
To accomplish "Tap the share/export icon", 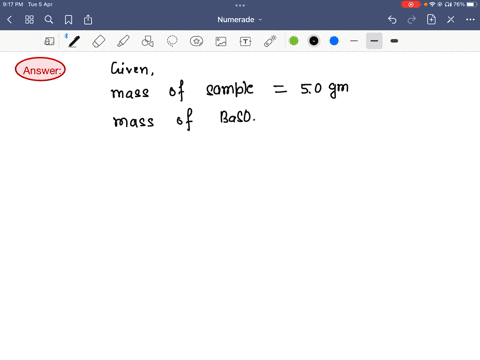I will pyautogui.click(x=88, y=20).
